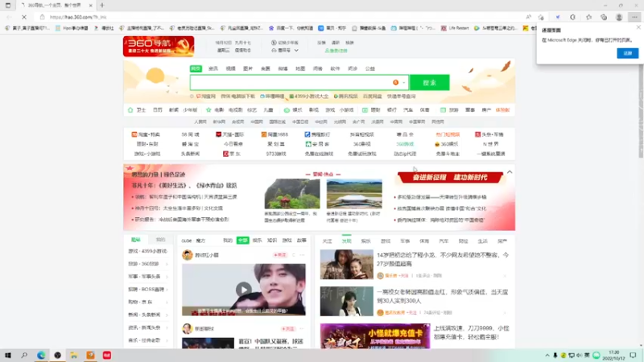
Task: Open the Edge profile avatar
Action: 619,17
